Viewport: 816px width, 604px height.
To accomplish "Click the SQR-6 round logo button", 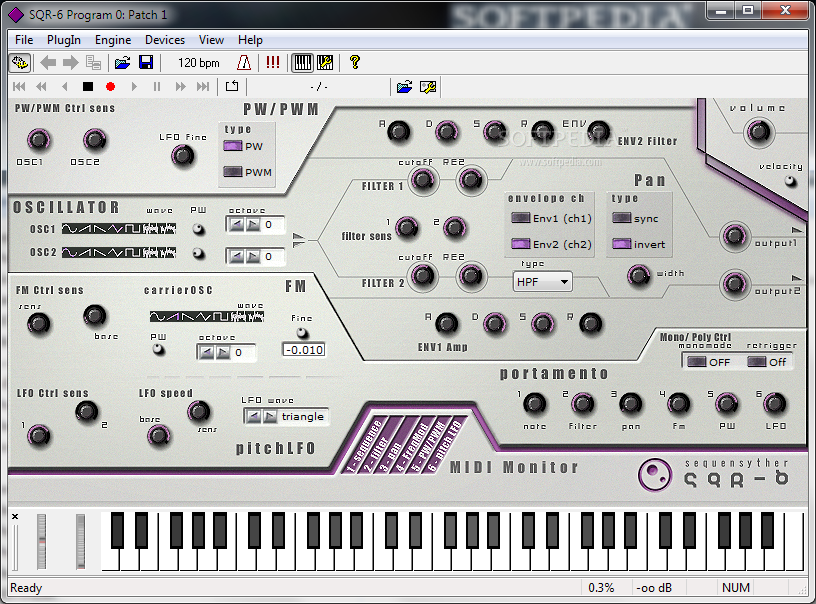I will [x=655, y=474].
